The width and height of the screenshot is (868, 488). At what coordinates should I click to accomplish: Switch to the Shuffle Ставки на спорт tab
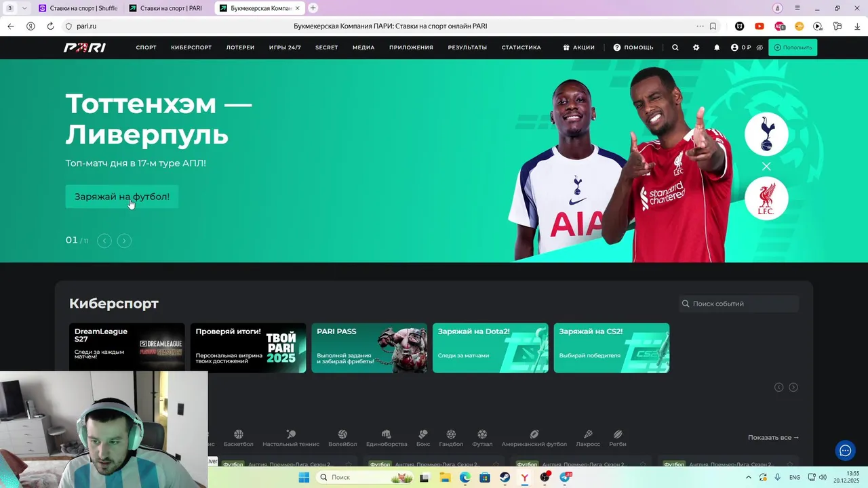coord(78,8)
